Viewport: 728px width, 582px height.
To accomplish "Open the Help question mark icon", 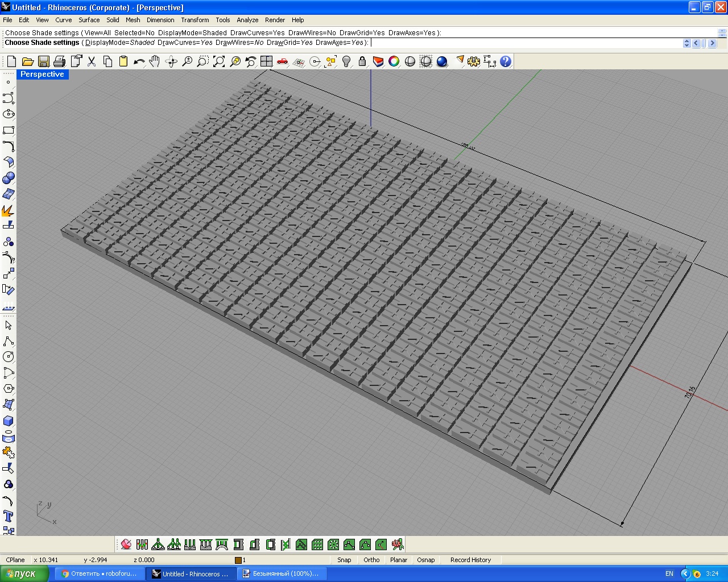I will [506, 61].
